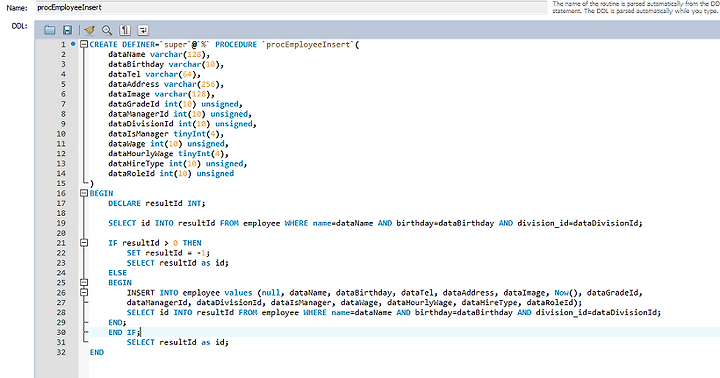Screen dimensions: 720x378
Task: Click line number 32 in the gutter
Action: click(x=61, y=352)
